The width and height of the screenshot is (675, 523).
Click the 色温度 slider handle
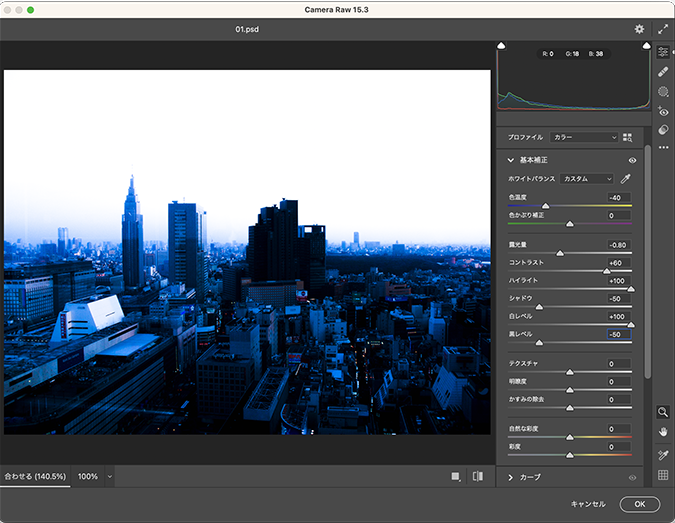tap(545, 206)
